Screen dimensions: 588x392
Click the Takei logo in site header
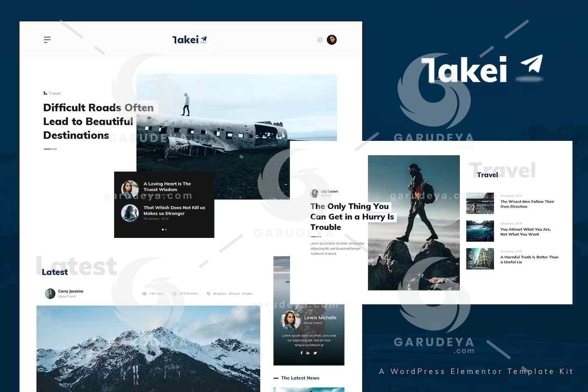coord(190,40)
